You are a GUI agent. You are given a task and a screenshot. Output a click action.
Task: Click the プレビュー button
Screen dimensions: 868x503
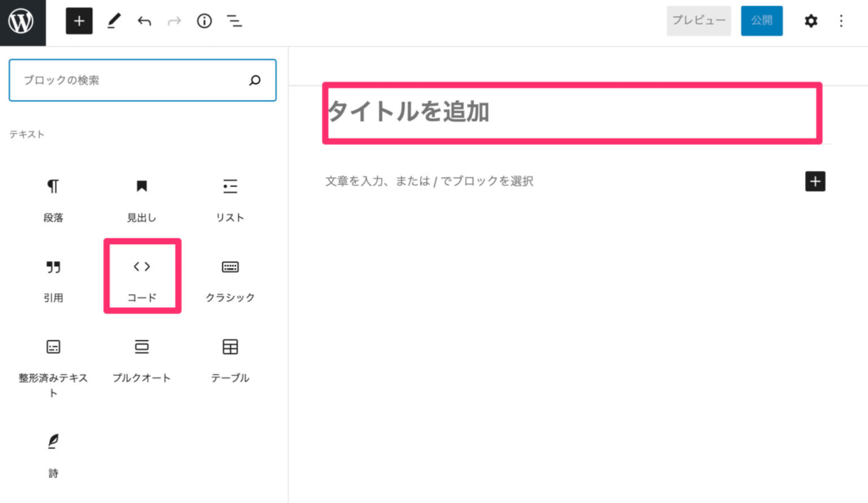[x=698, y=21]
